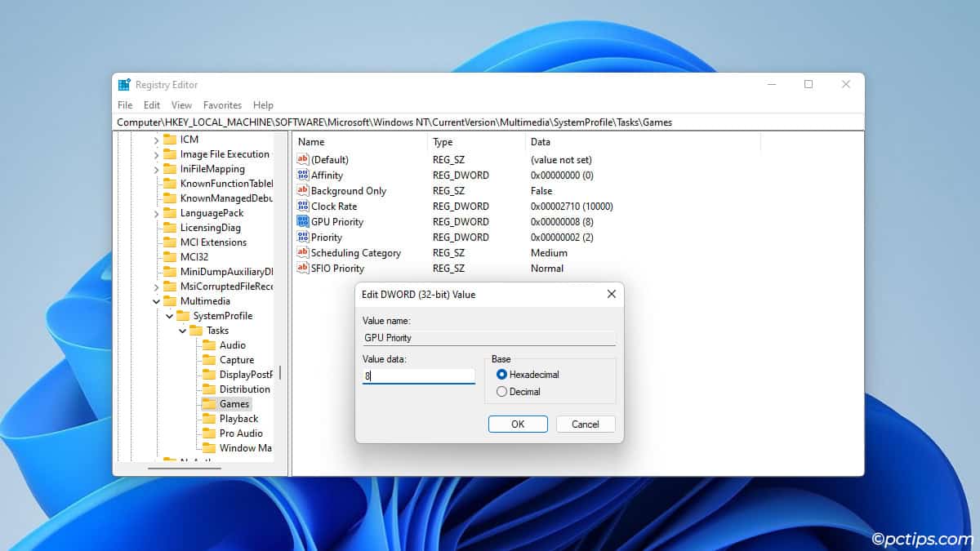This screenshot has width=980, height=551.
Task: Select the DisplayPostProcessing tree item
Action: tap(246, 375)
